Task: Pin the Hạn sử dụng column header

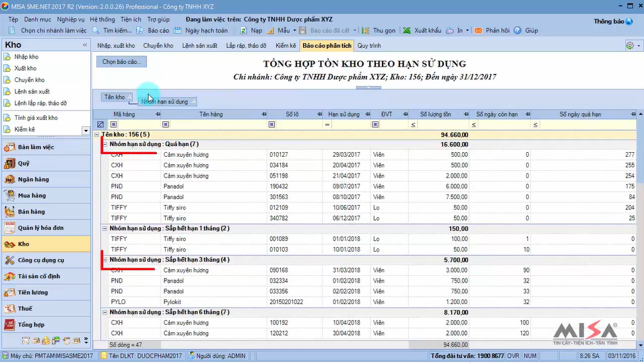Action: coord(368,114)
